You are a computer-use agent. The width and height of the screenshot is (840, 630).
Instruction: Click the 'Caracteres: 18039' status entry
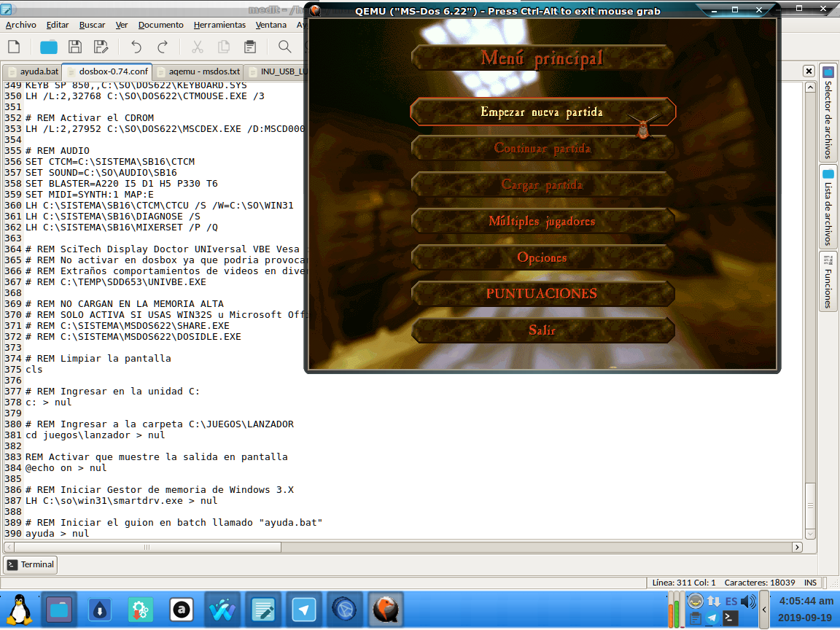pos(760,583)
